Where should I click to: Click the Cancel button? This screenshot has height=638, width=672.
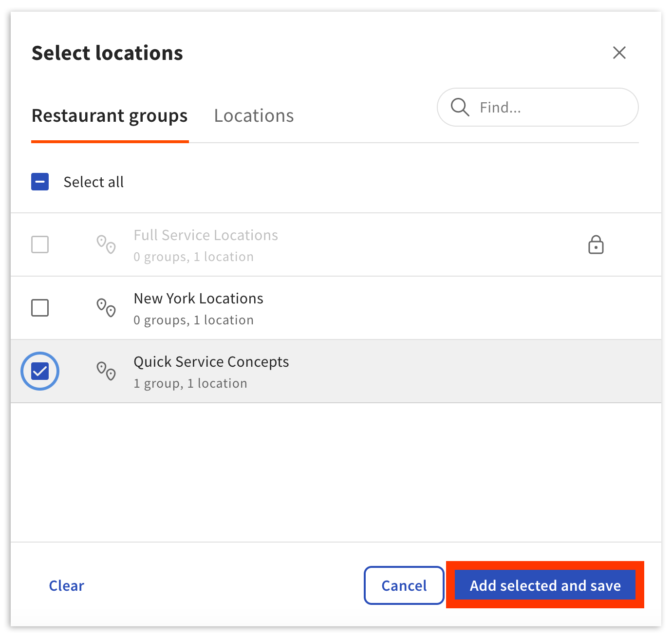coord(404,585)
